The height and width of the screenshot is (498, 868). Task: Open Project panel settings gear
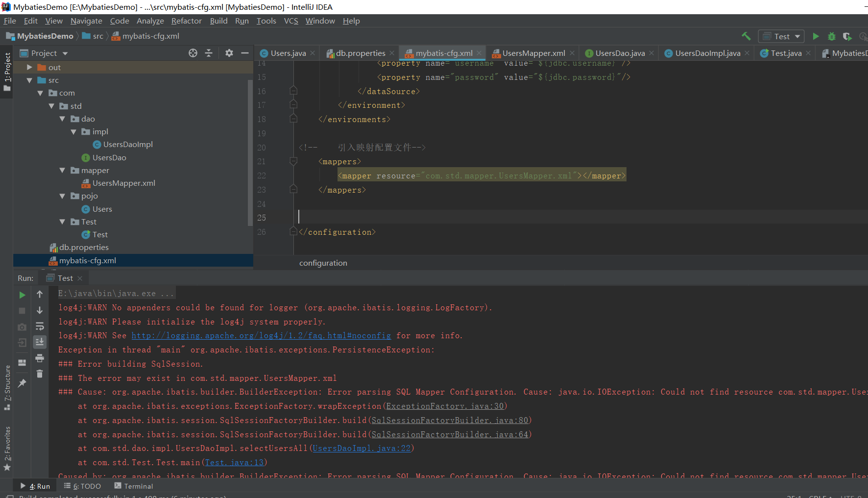click(x=229, y=53)
